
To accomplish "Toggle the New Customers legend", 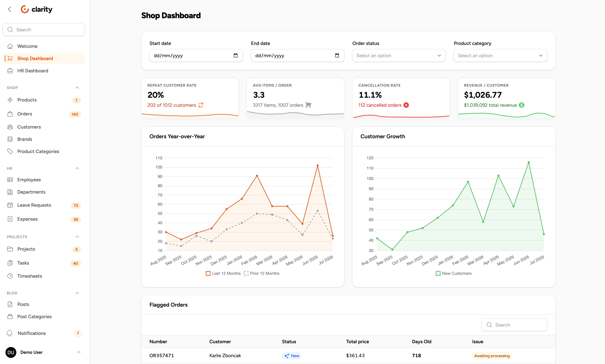I will coord(454,273).
